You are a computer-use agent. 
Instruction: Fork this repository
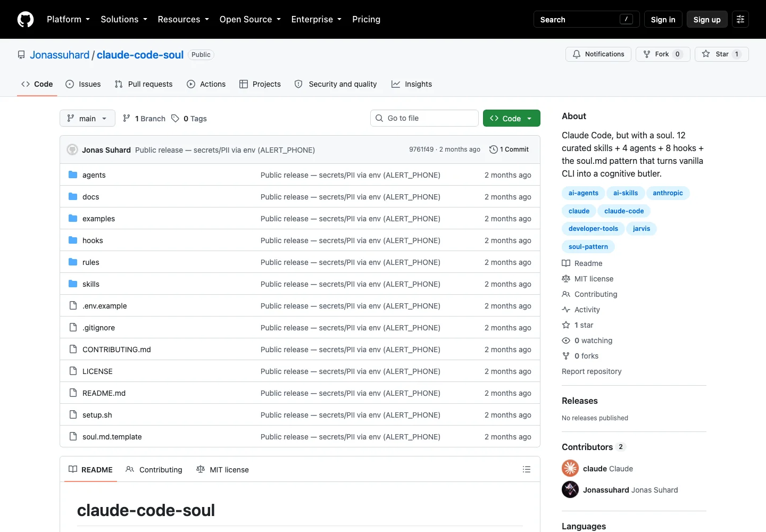pos(663,54)
